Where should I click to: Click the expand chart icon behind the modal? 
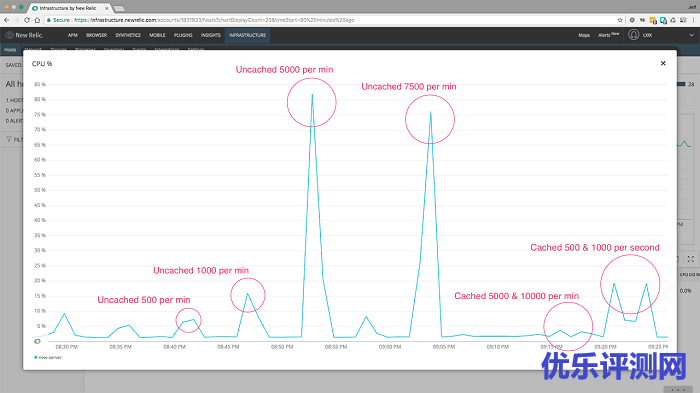tap(691, 259)
